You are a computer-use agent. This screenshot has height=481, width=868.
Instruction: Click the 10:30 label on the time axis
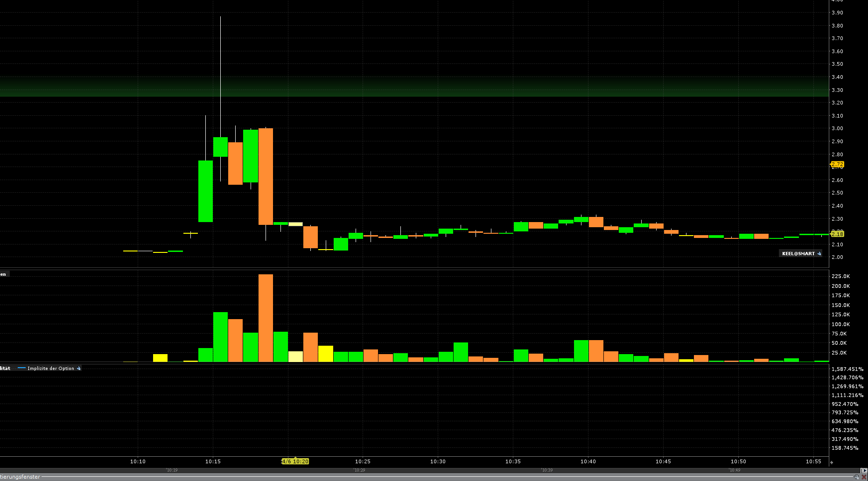coord(438,461)
